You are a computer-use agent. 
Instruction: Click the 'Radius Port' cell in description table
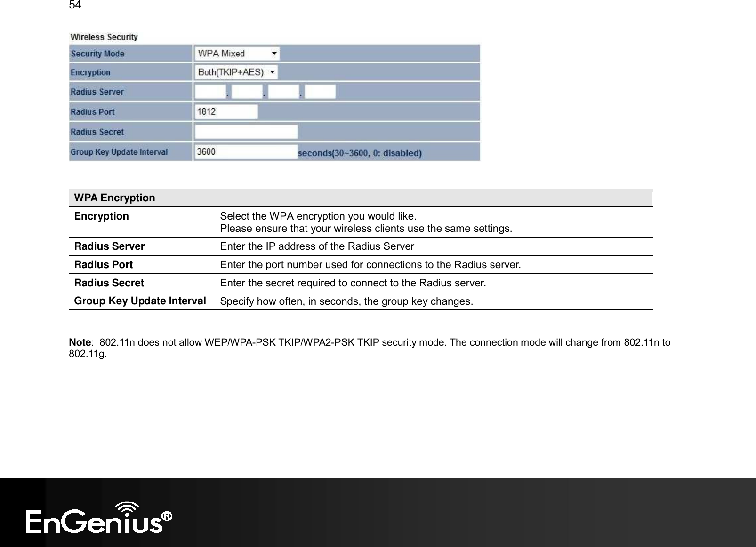coord(142,265)
